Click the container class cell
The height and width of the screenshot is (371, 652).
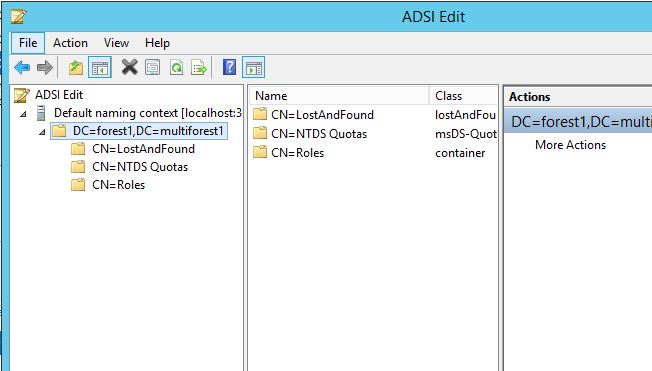point(460,153)
